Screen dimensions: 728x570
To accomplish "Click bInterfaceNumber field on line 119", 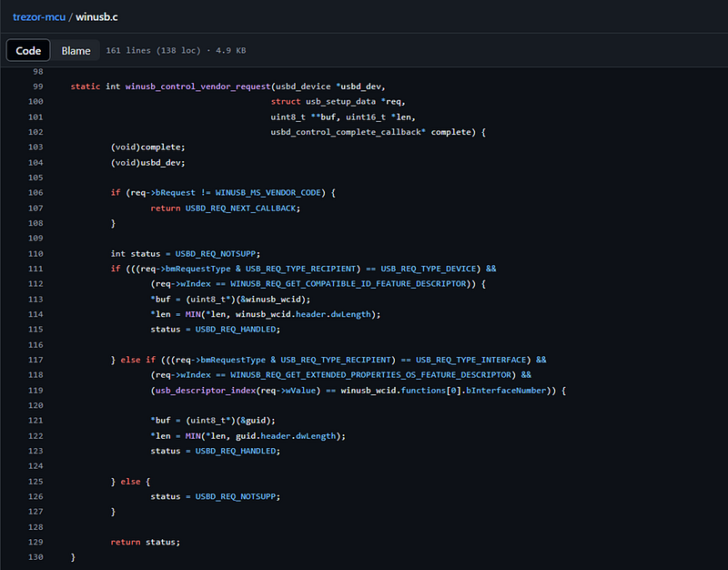I will [x=506, y=391].
